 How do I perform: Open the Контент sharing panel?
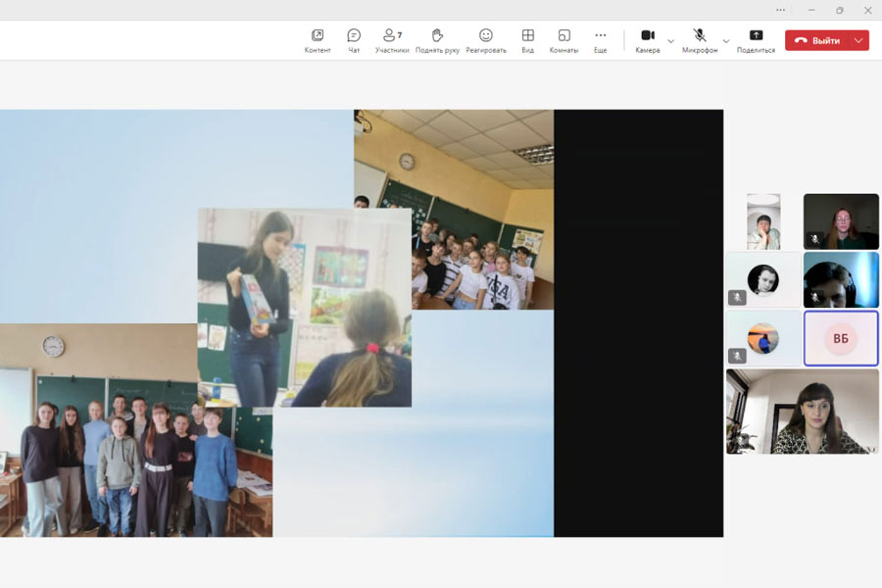(x=318, y=40)
